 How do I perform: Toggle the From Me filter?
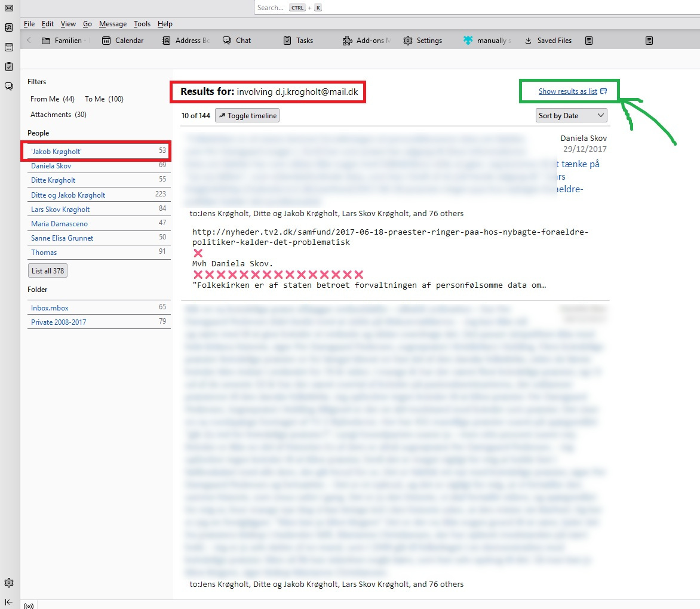(52, 99)
